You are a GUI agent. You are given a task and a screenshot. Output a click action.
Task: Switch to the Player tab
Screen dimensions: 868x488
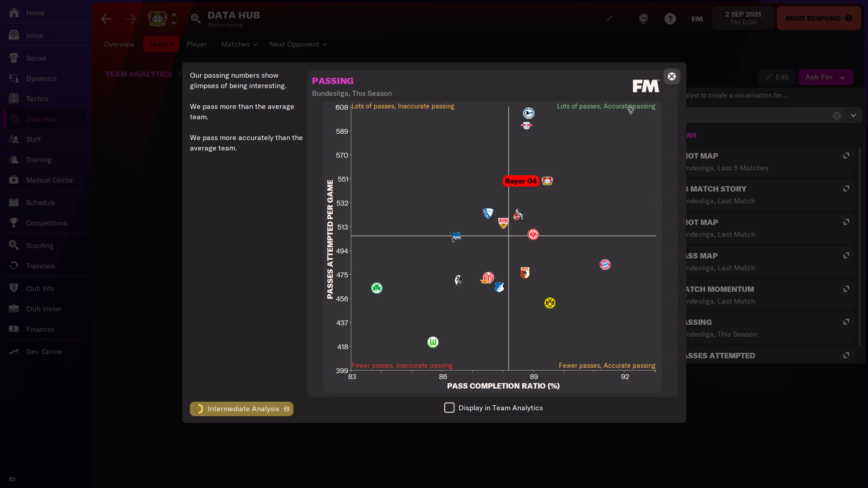[x=197, y=44]
